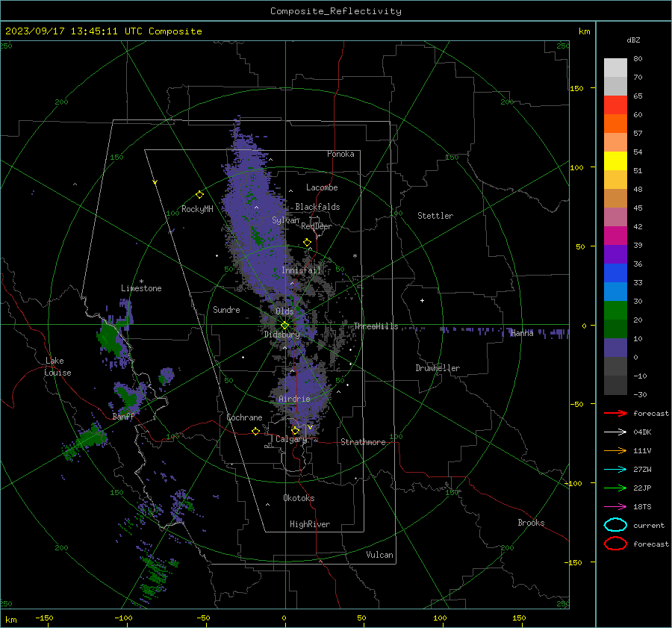Click the Banff label
The width and height of the screenshot is (672, 628).
click(123, 417)
